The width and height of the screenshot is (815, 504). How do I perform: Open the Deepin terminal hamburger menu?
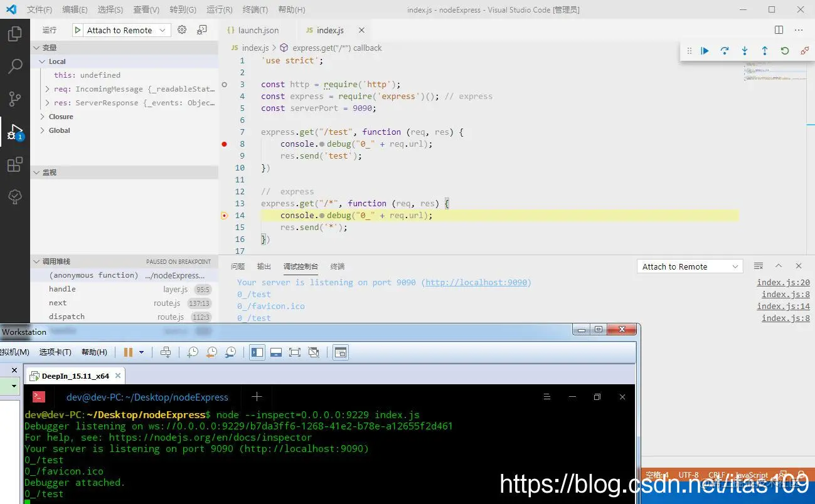pyautogui.click(x=547, y=397)
